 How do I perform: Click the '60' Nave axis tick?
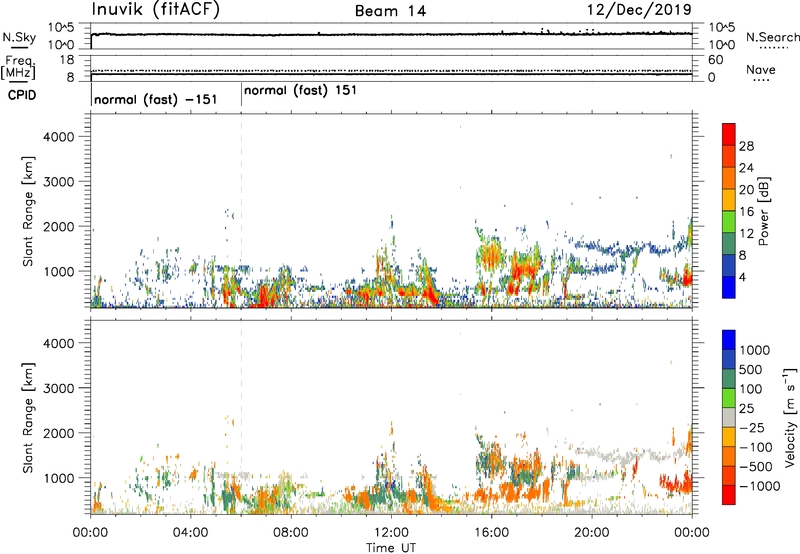(x=715, y=60)
